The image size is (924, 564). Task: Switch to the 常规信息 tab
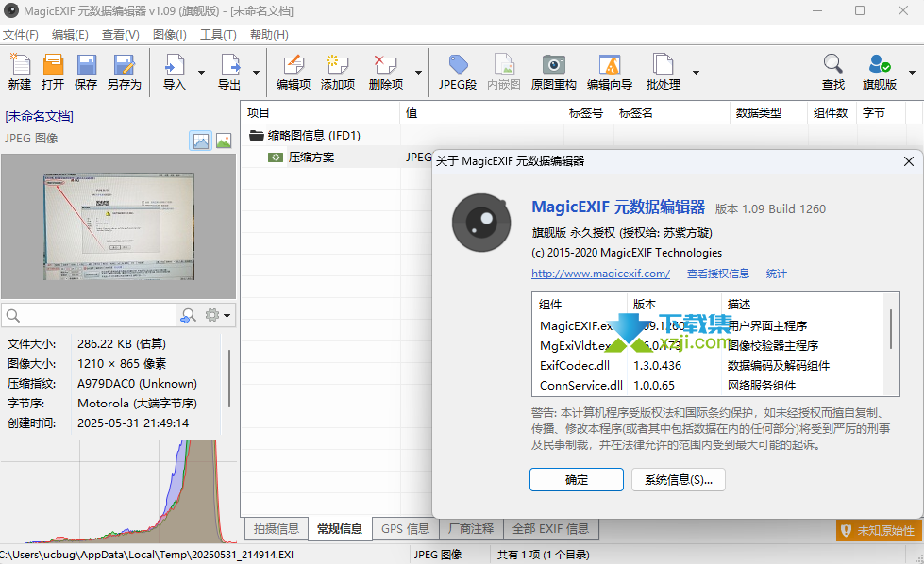click(340, 529)
